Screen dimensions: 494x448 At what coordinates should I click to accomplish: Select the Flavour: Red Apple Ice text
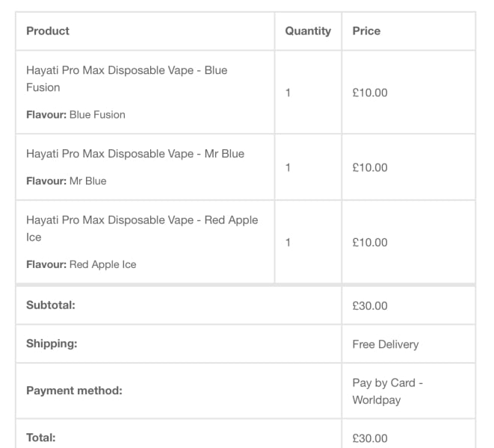[x=81, y=264]
